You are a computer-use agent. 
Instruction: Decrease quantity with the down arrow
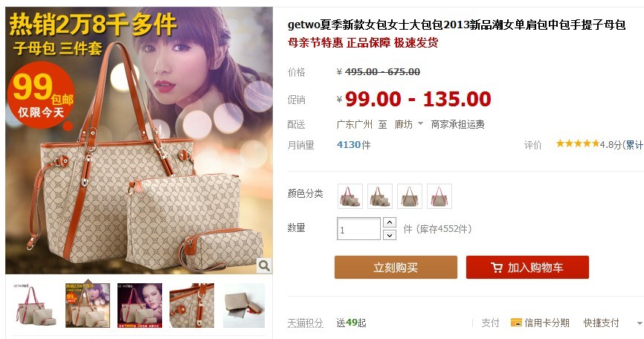tap(390, 235)
